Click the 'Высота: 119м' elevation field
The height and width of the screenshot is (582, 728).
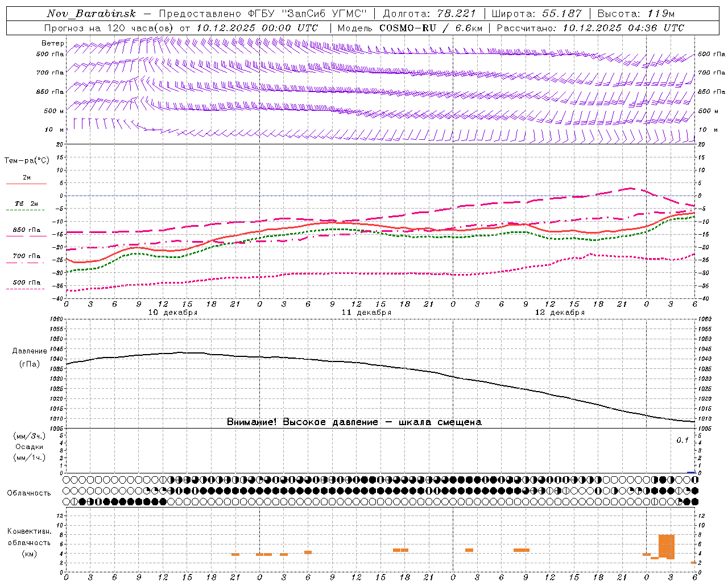tap(636, 14)
